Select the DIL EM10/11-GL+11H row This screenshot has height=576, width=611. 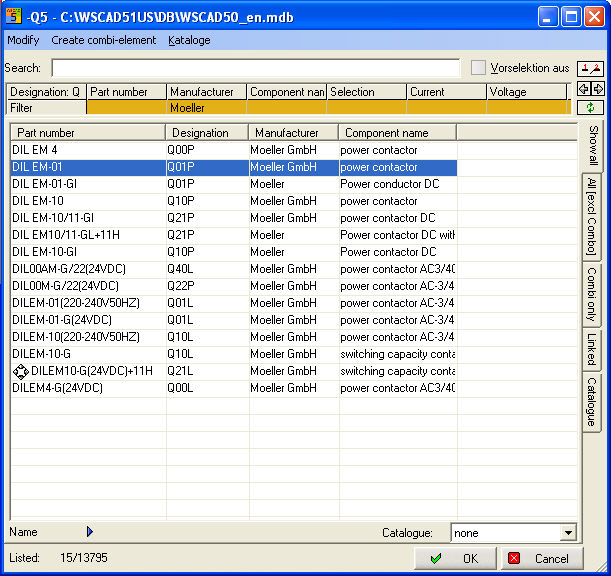[234, 235]
